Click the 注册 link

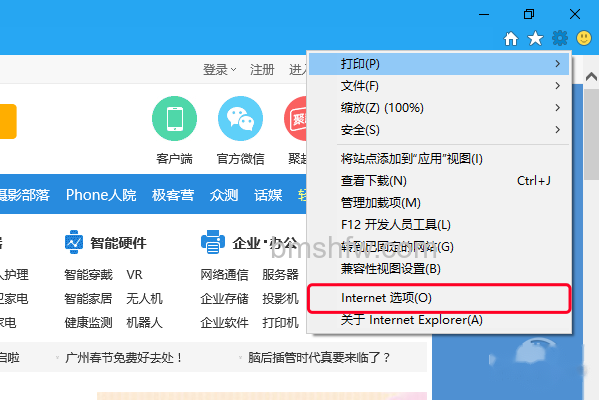262,70
